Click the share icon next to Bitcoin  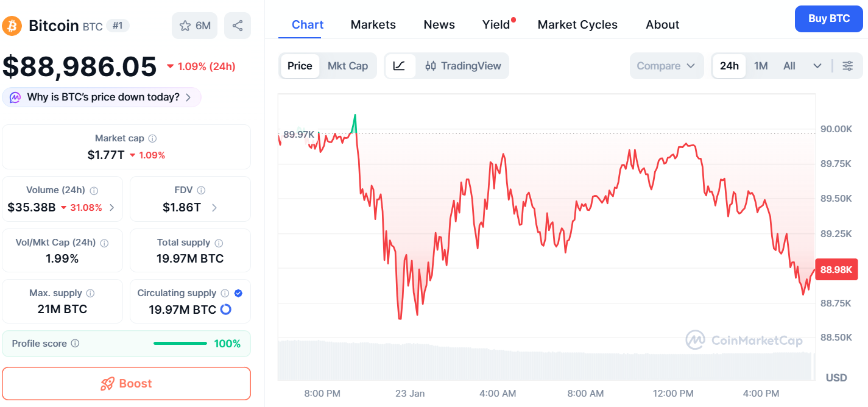click(x=238, y=26)
